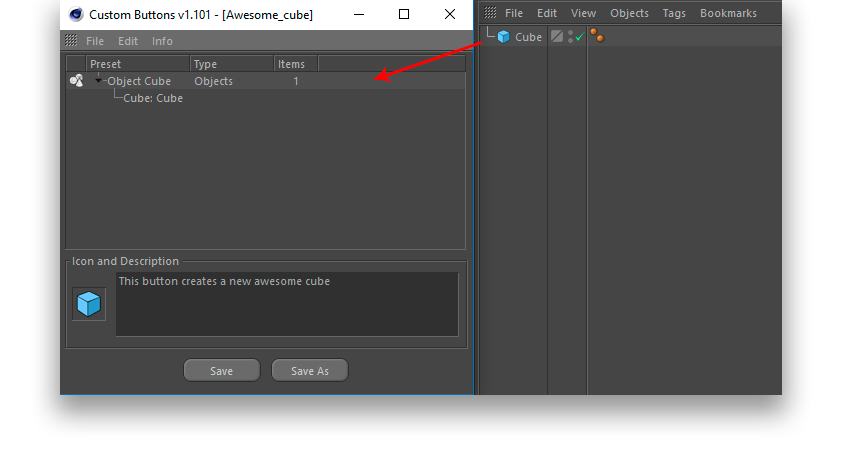Toggle the Cube layer square icon

pos(557,37)
